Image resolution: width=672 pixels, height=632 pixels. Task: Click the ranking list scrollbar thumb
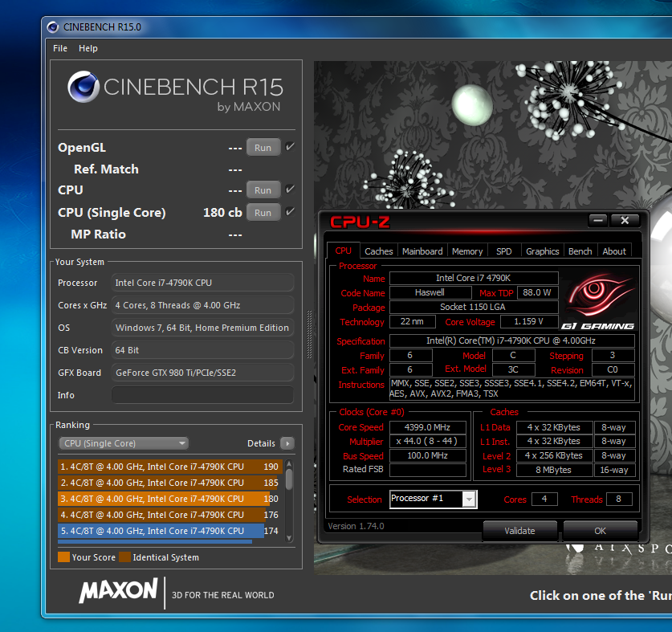click(x=289, y=479)
